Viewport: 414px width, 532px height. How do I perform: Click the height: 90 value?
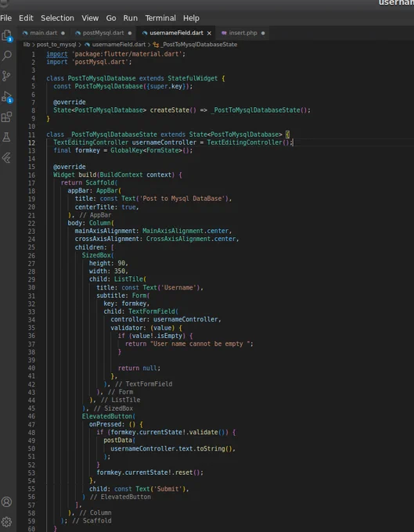[x=123, y=264]
